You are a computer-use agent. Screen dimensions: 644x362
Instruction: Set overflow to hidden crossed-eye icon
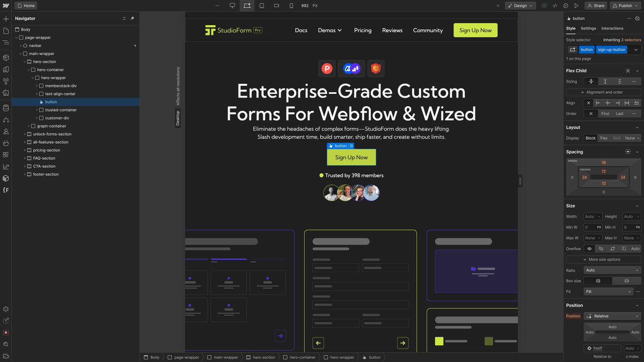coord(601,249)
